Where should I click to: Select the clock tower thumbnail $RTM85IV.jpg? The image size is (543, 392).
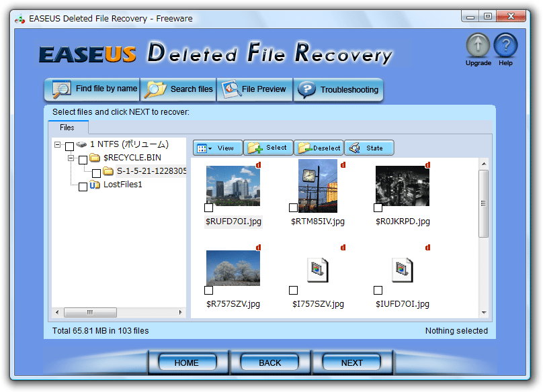click(318, 186)
